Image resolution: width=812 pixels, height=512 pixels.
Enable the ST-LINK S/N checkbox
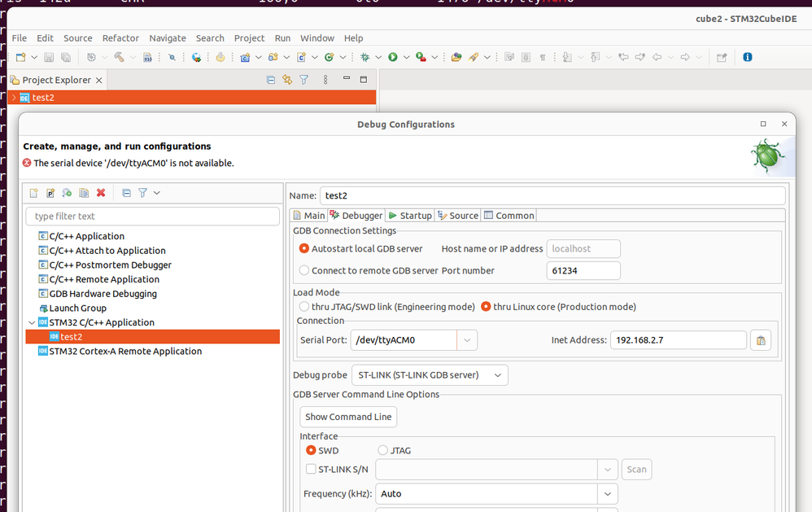click(311, 469)
